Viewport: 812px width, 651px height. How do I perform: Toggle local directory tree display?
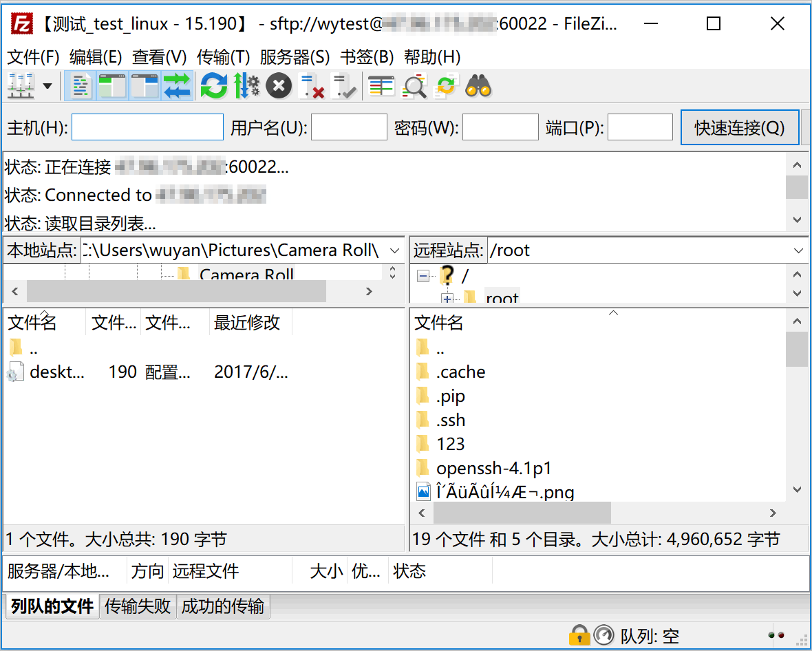[x=112, y=86]
